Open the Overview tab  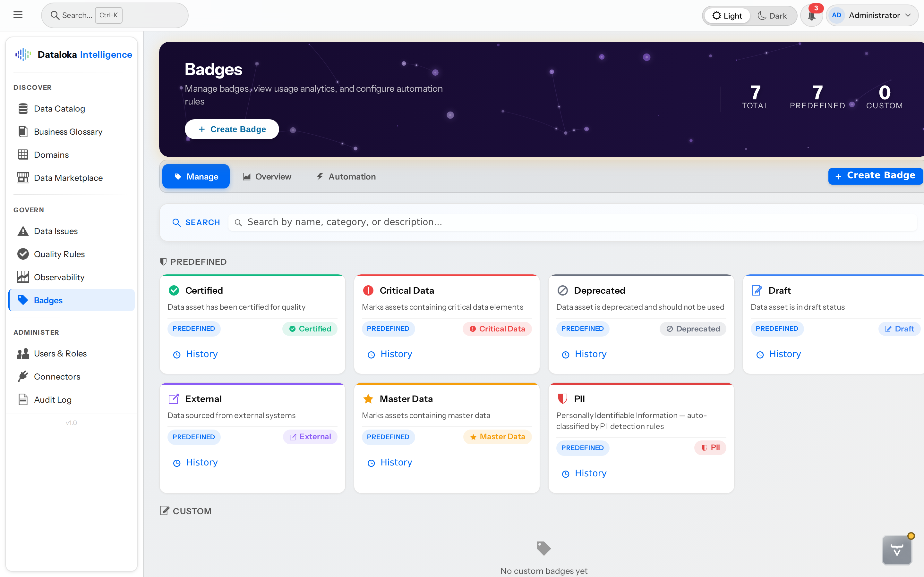coord(267,176)
